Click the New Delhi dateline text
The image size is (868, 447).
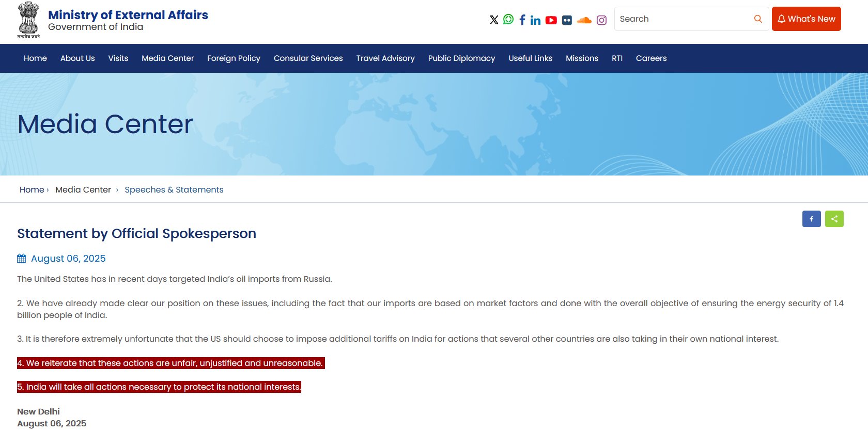38,411
